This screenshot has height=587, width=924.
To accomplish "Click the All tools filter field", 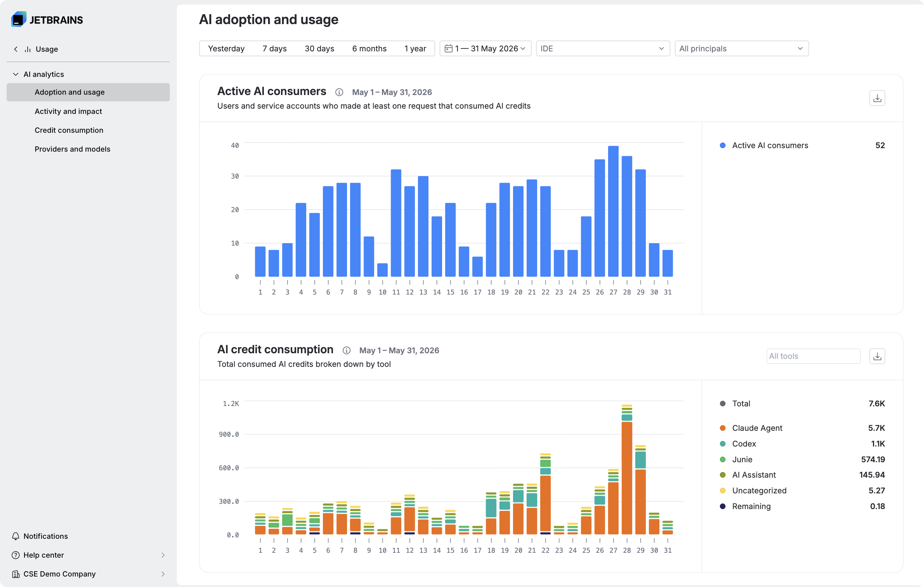I will point(813,356).
